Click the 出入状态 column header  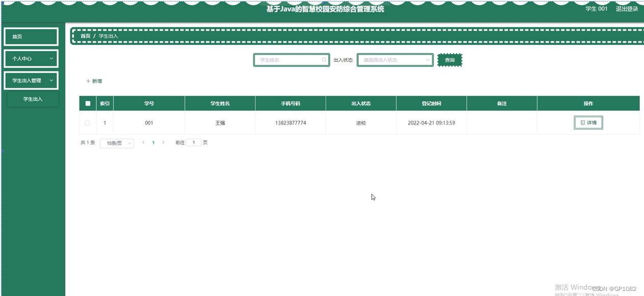pos(361,104)
